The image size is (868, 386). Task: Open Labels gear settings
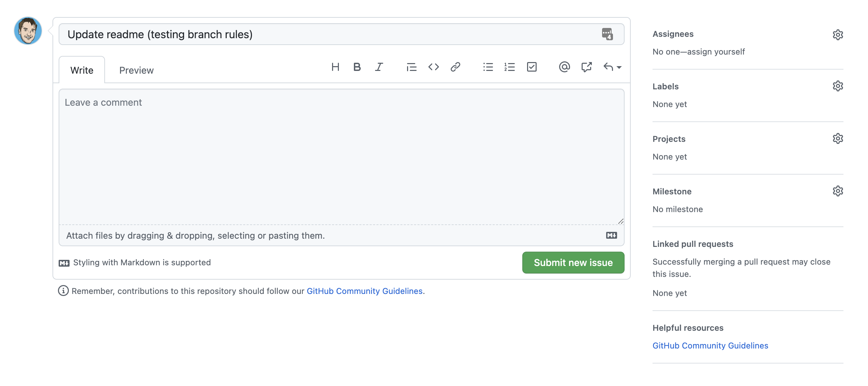[x=838, y=86]
